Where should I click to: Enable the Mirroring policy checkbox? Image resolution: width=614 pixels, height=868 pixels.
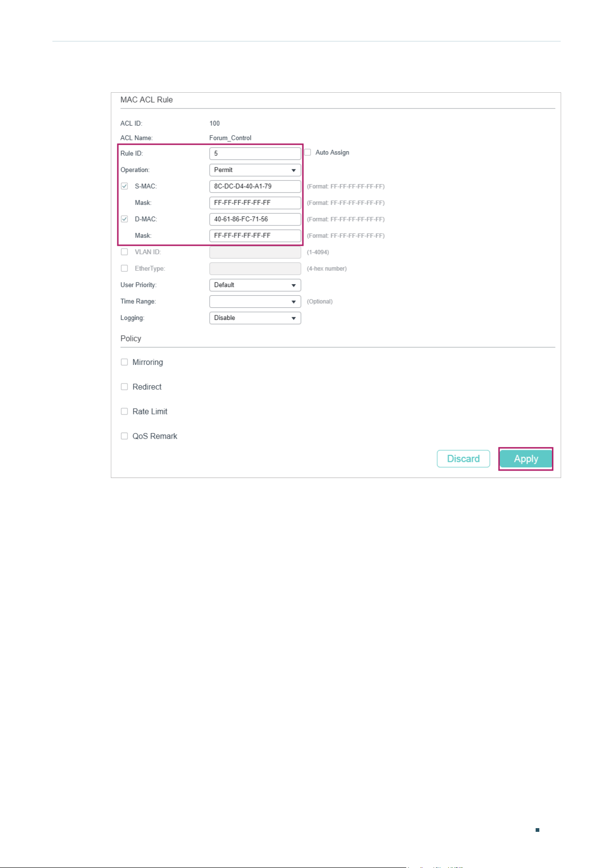click(124, 362)
